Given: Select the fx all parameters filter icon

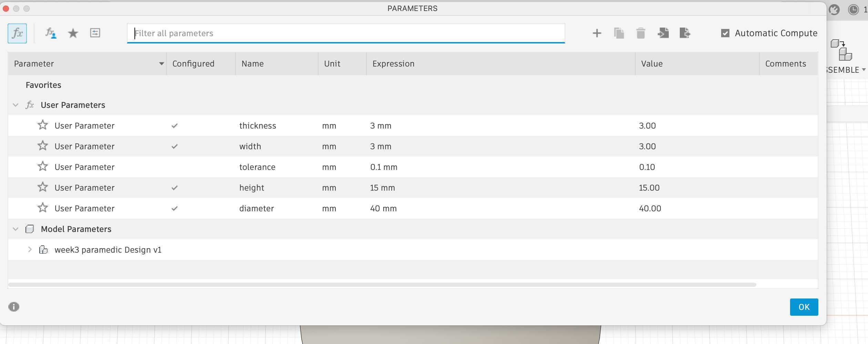Looking at the screenshot, I should click(x=17, y=33).
